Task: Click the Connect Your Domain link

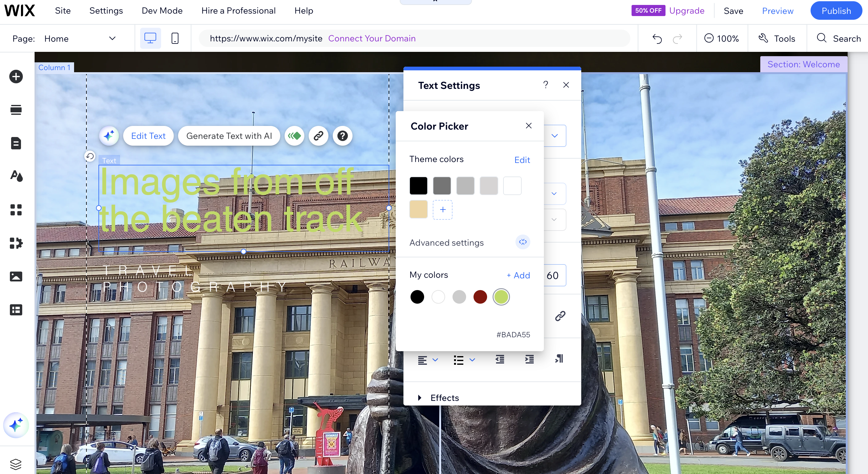Action: pyautogui.click(x=372, y=38)
